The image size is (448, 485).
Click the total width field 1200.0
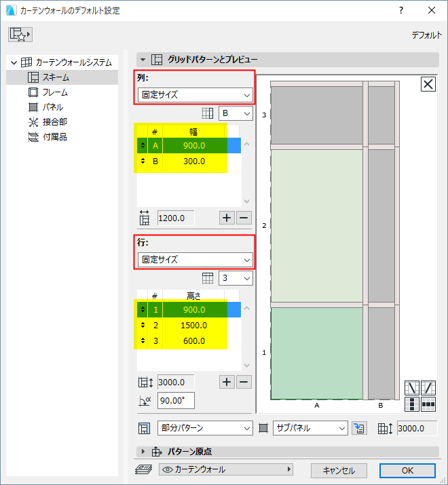click(x=176, y=218)
